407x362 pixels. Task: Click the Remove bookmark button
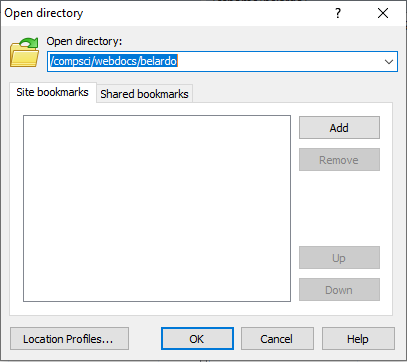pos(339,160)
